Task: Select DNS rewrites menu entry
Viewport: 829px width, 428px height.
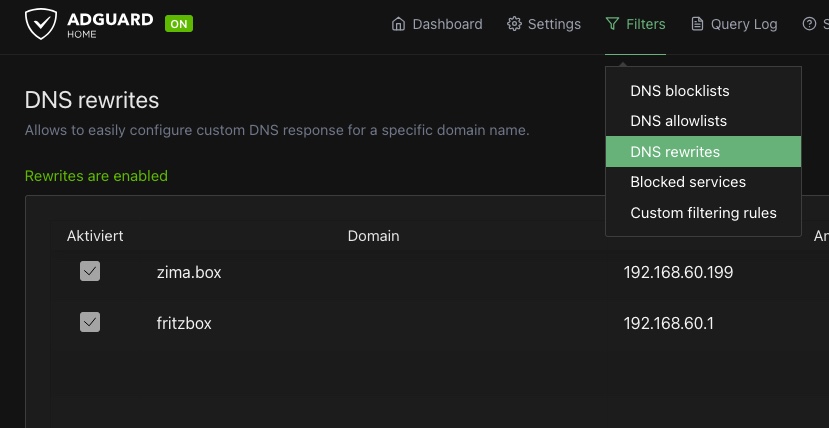Action: (x=703, y=152)
